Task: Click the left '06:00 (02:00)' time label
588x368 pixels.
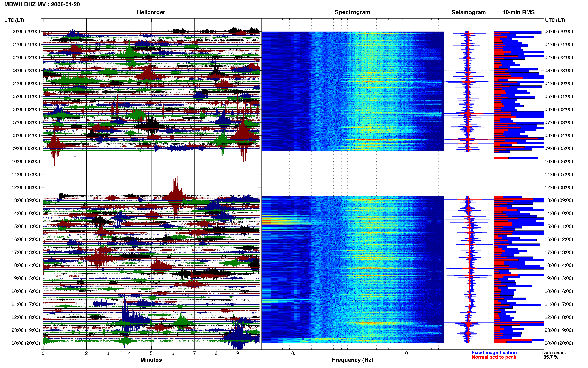Action: pyautogui.click(x=26, y=109)
